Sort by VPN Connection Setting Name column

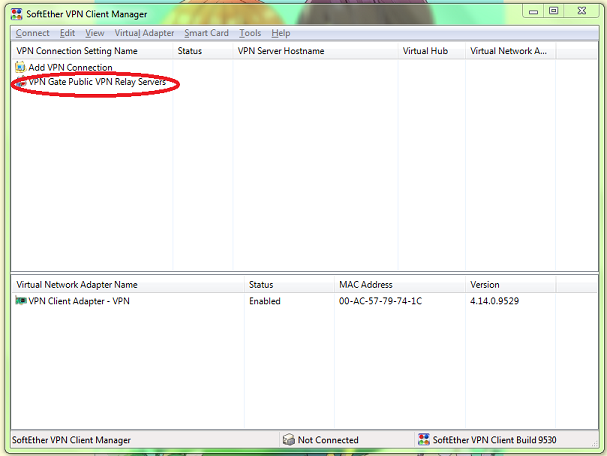click(92, 51)
